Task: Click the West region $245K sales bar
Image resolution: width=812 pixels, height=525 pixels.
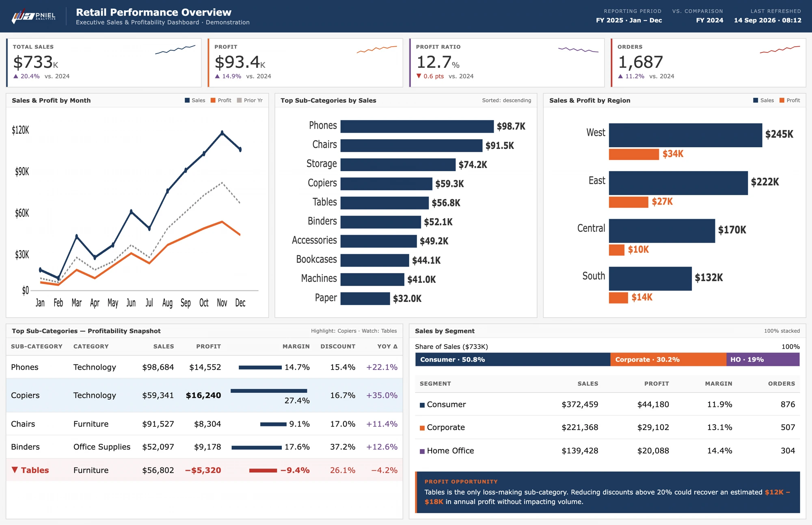Action: click(x=685, y=135)
